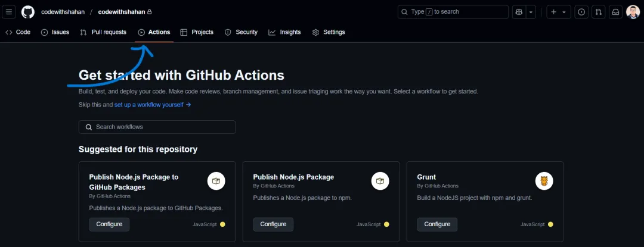This screenshot has width=644, height=247.
Task: Open the Issues inbox icon in header
Action: (582, 12)
